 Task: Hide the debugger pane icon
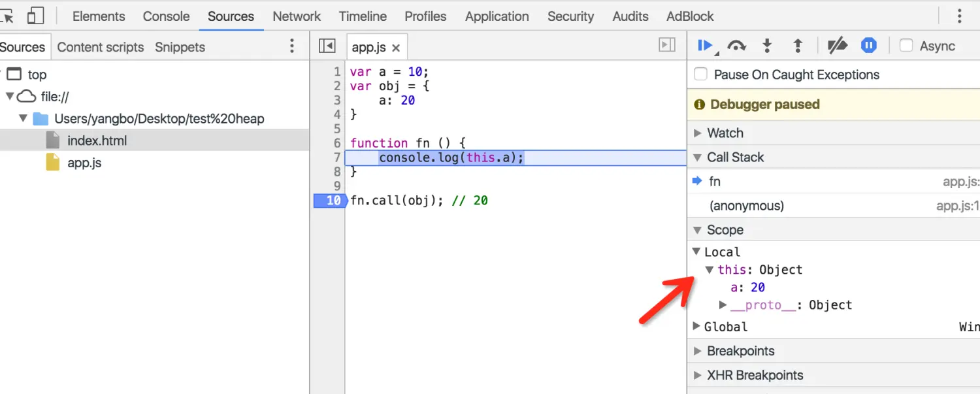click(x=667, y=45)
